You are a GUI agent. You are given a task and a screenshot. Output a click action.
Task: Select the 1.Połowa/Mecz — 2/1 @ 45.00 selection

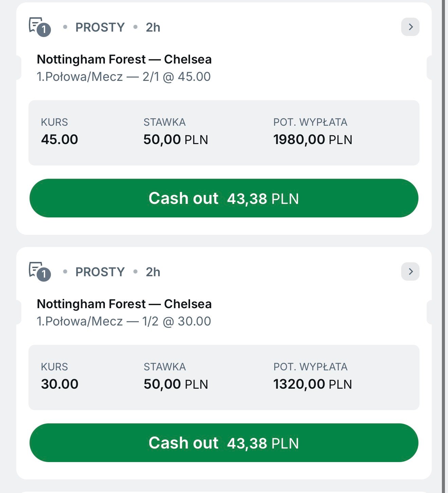tap(124, 77)
